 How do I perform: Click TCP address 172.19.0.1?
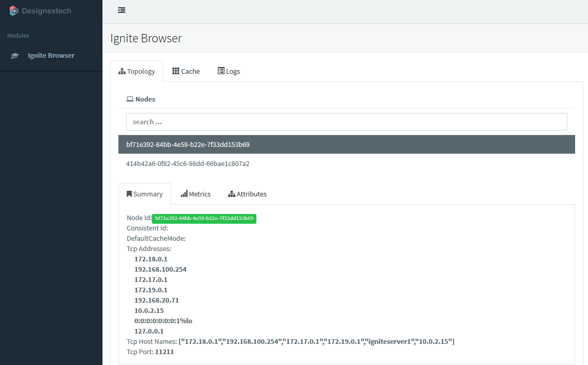(151, 290)
